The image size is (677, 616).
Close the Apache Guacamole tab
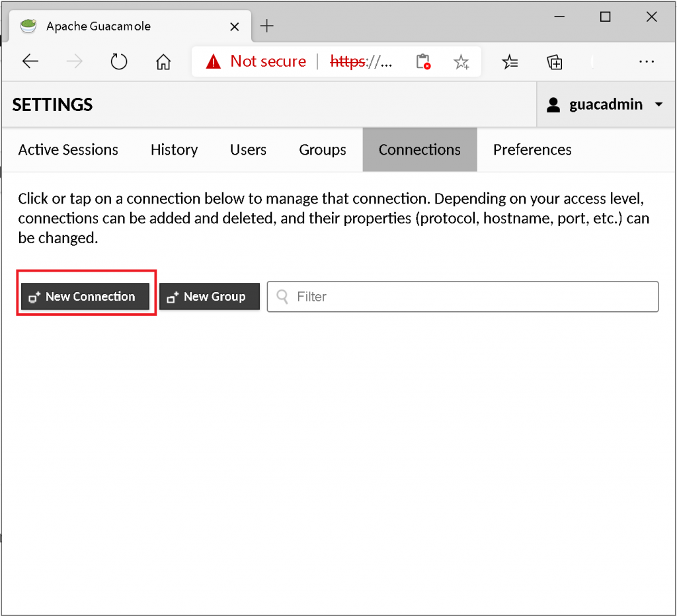point(235,27)
